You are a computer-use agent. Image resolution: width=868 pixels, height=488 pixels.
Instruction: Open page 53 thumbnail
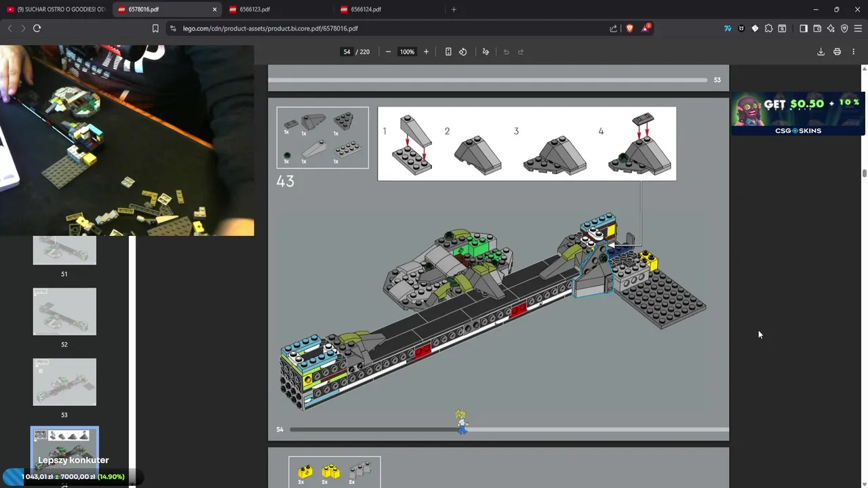point(64,382)
